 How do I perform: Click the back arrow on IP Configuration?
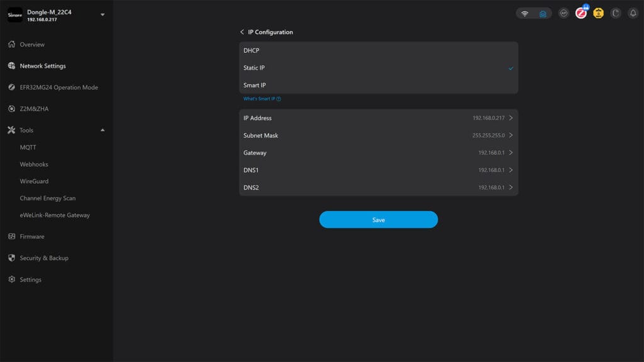click(241, 31)
